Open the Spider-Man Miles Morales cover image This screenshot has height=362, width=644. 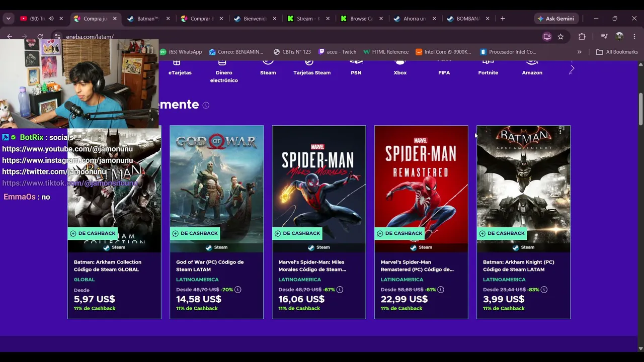319,189
